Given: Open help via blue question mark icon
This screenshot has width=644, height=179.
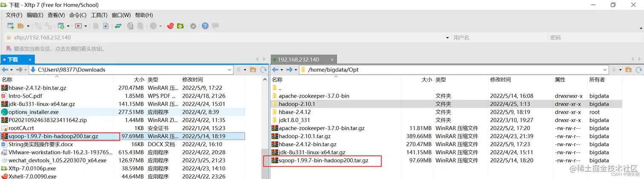Looking at the screenshot, I should click(205, 26).
